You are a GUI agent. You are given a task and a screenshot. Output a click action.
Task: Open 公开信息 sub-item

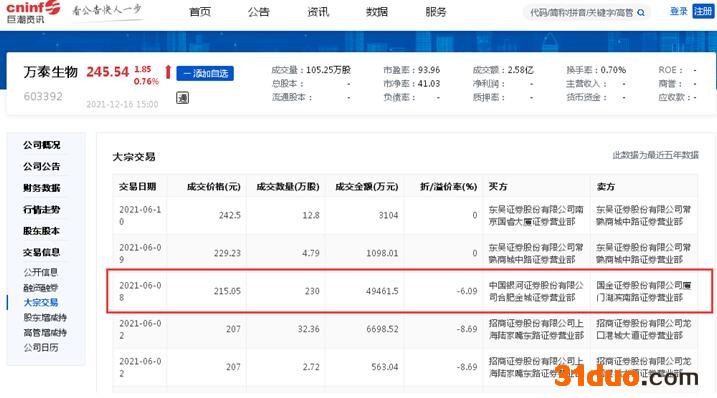pyautogui.click(x=41, y=272)
